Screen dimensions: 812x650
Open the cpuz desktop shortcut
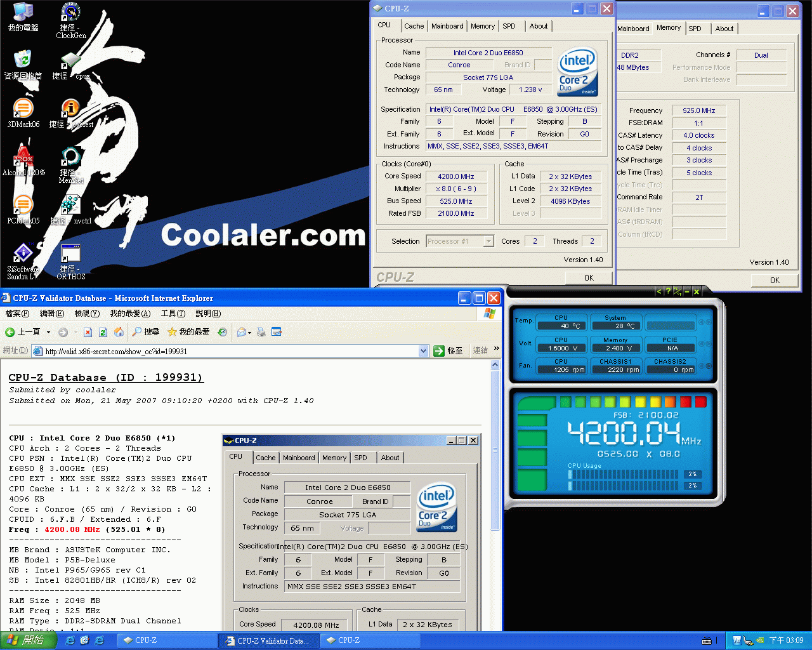pyautogui.click(x=71, y=65)
